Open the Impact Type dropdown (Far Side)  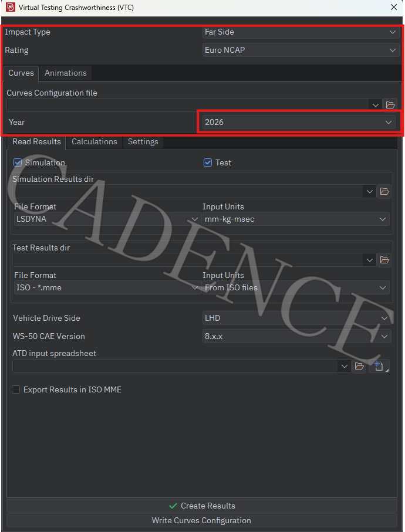click(301, 32)
